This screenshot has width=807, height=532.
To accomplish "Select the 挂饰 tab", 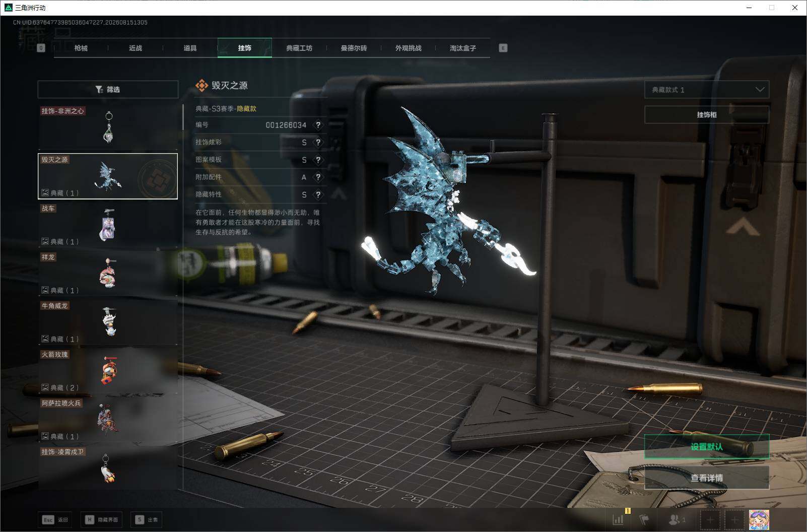I will [245, 48].
